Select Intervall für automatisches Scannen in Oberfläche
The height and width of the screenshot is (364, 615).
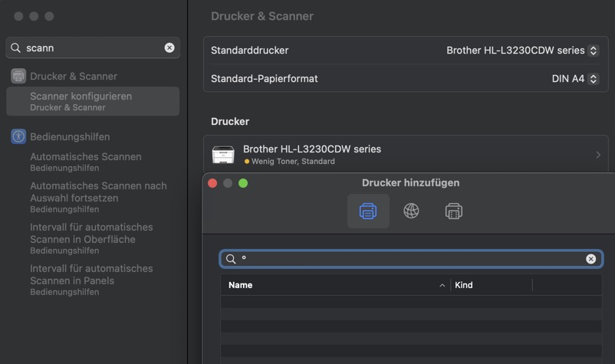[x=91, y=238]
